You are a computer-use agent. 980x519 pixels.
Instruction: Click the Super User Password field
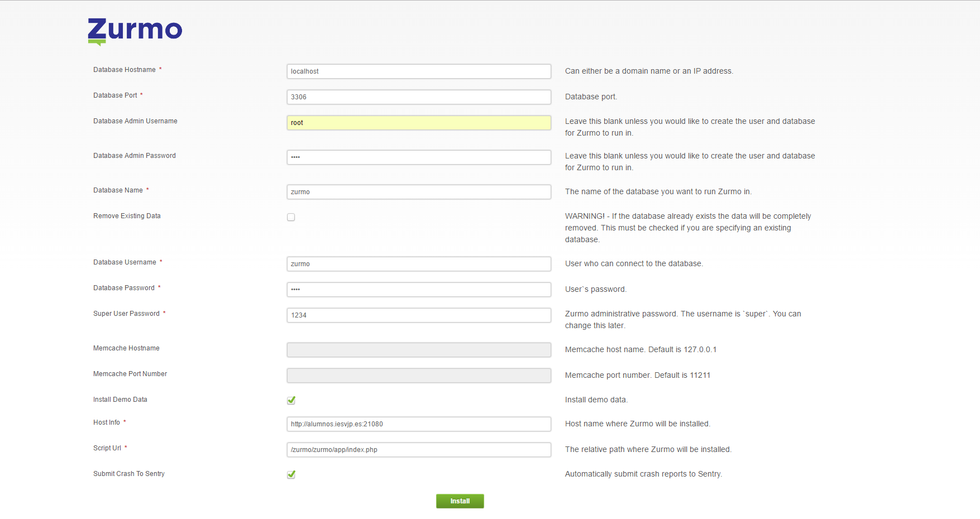coord(418,315)
